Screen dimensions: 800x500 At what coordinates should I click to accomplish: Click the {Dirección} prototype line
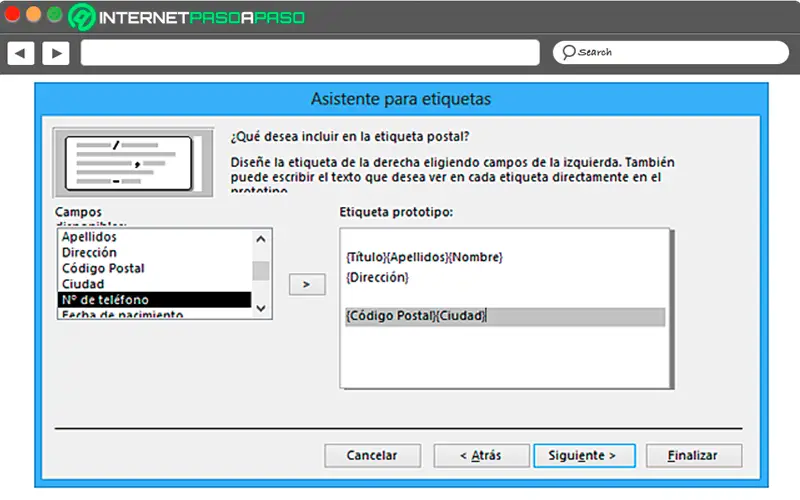point(378,278)
